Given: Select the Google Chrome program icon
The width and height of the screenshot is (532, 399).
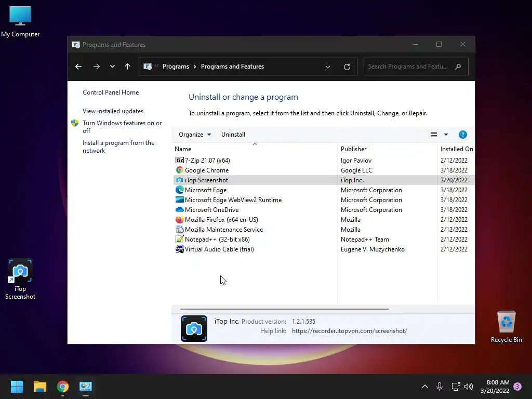Looking at the screenshot, I should (x=179, y=170).
